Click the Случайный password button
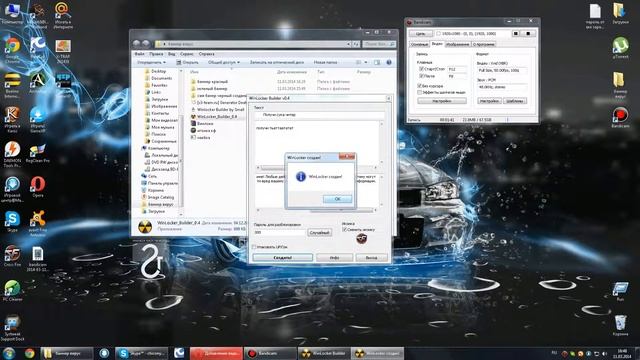Screen dimensions: 640x360 pyautogui.click(x=319, y=233)
